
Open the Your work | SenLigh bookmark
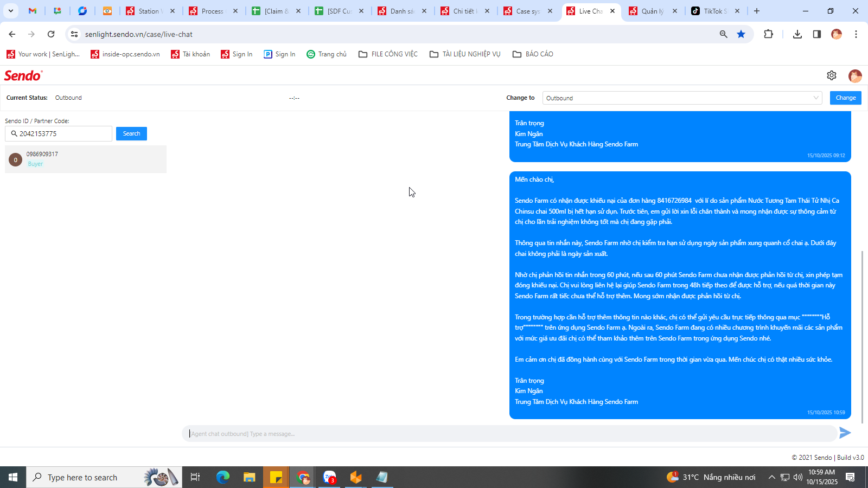[x=43, y=54]
